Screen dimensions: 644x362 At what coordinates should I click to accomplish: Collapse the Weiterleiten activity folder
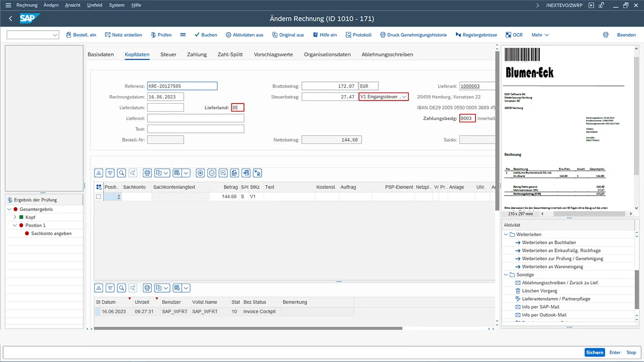[x=506, y=234]
